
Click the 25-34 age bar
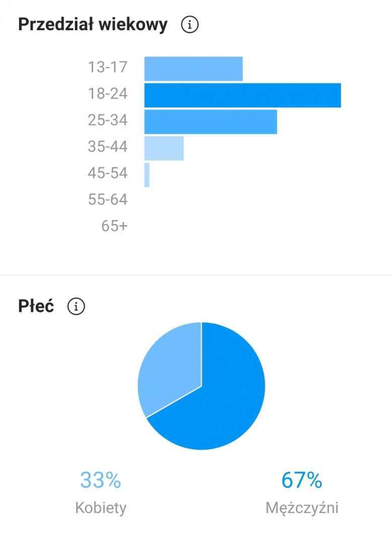point(210,122)
